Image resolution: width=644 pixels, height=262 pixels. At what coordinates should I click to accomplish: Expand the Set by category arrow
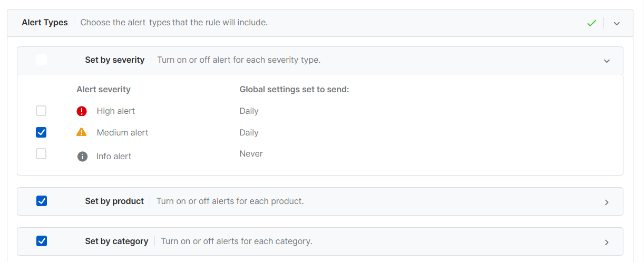[x=607, y=242]
